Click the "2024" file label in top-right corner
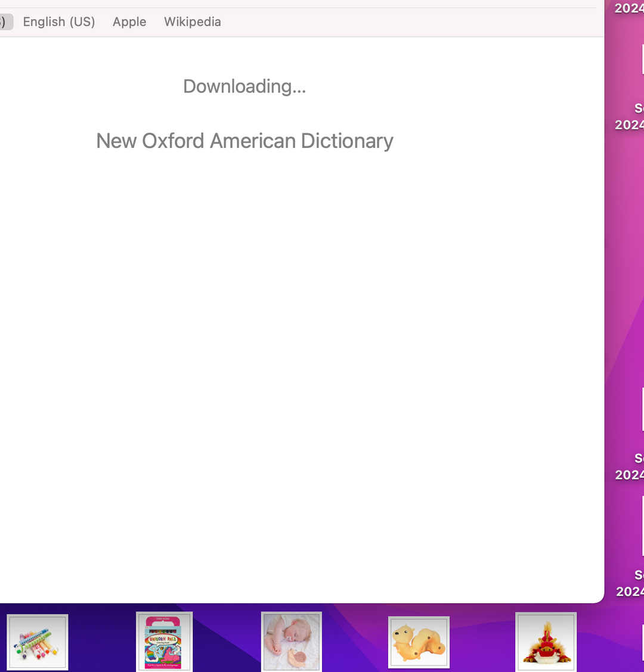 pos(630,8)
